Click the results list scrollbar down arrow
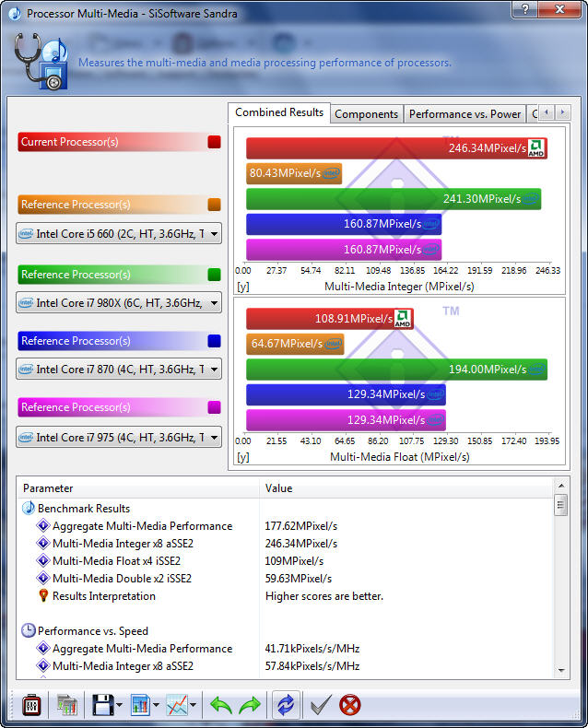This screenshot has height=728, width=588. point(561,671)
